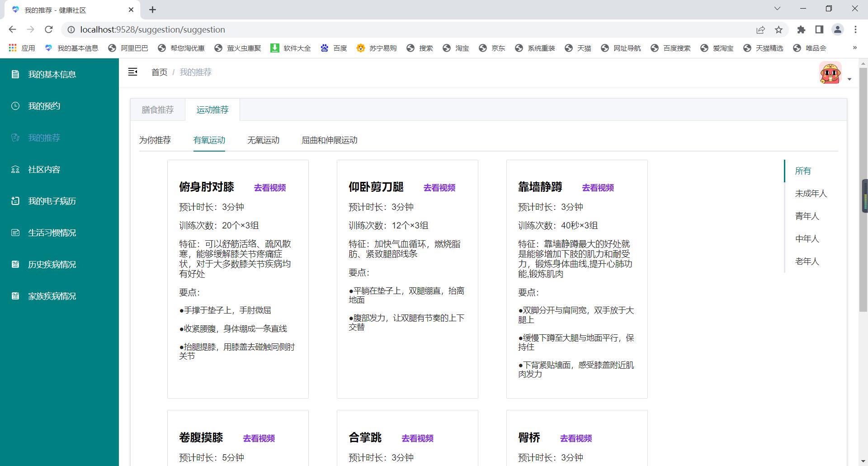This screenshot has width=868, height=466.
Task: Switch to the 为你推荐 sub-tab
Action: (x=155, y=140)
